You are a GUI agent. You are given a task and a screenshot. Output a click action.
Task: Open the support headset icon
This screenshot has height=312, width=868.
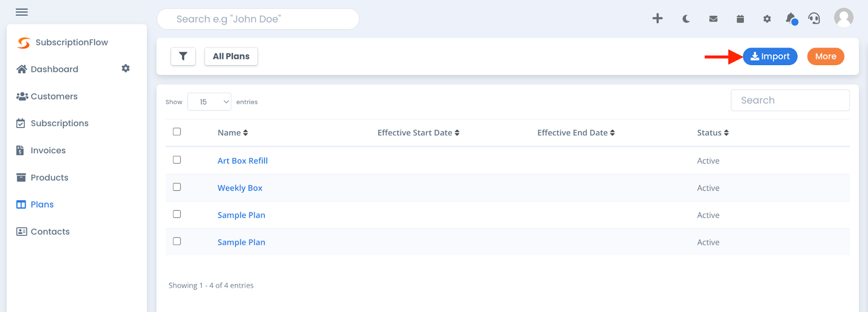pos(814,18)
